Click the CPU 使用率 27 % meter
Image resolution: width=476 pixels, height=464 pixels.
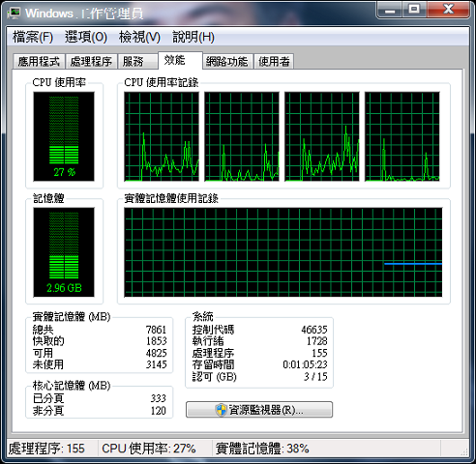point(64,136)
